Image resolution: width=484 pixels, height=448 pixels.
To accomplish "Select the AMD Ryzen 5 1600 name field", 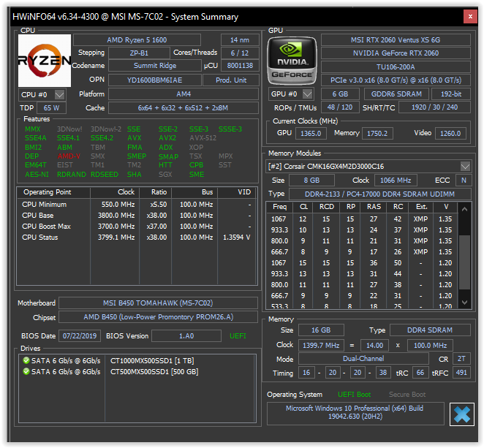I will [x=137, y=39].
